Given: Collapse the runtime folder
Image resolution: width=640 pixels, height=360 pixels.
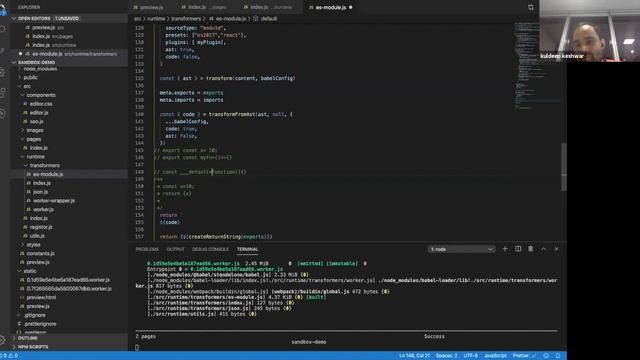Looking at the screenshot, I should pos(36,157).
